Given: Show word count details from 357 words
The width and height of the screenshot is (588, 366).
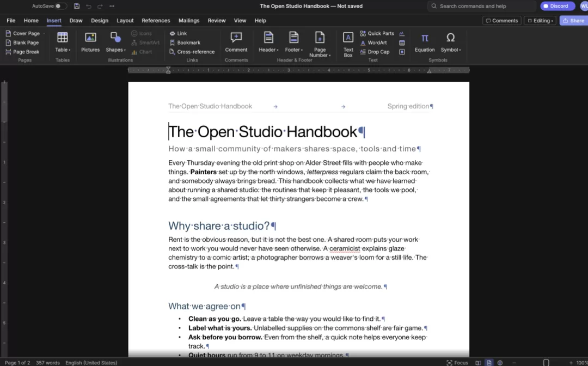Looking at the screenshot, I should pos(47,363).
